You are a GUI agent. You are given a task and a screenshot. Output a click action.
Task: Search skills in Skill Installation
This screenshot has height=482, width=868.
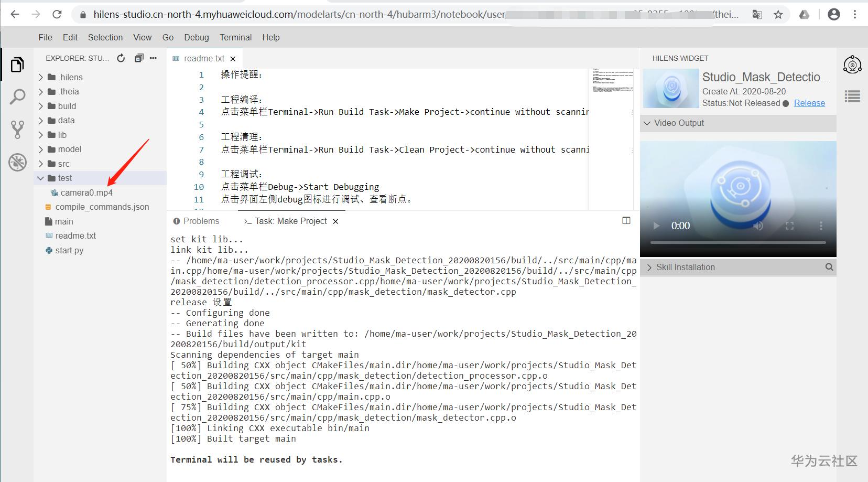point(829,267)
